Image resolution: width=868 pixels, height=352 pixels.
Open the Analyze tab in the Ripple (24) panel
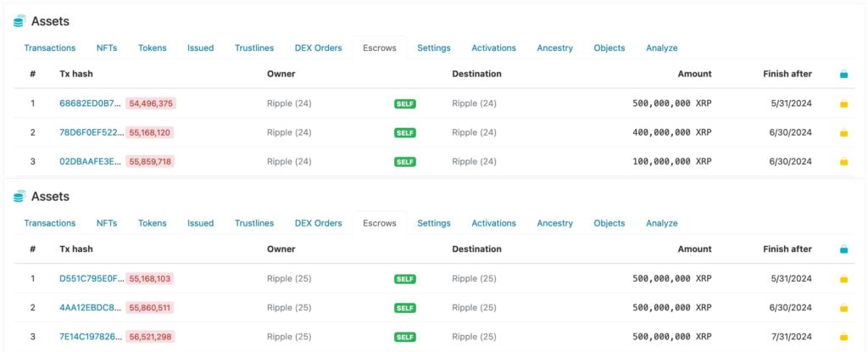(661, 48)
